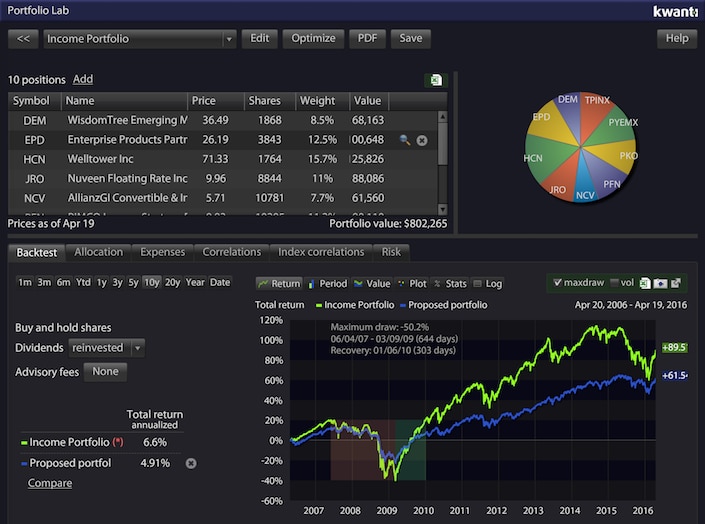Sort table by Value column header
Viewport: 705px width, 524px height.
pyautogui.click(x=369, y=101)
